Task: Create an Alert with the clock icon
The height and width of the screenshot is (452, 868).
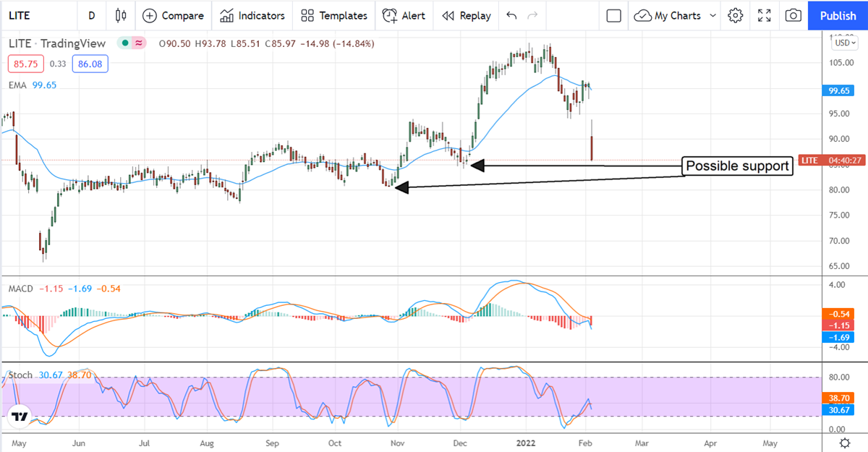Action: [x=404, y=15]
